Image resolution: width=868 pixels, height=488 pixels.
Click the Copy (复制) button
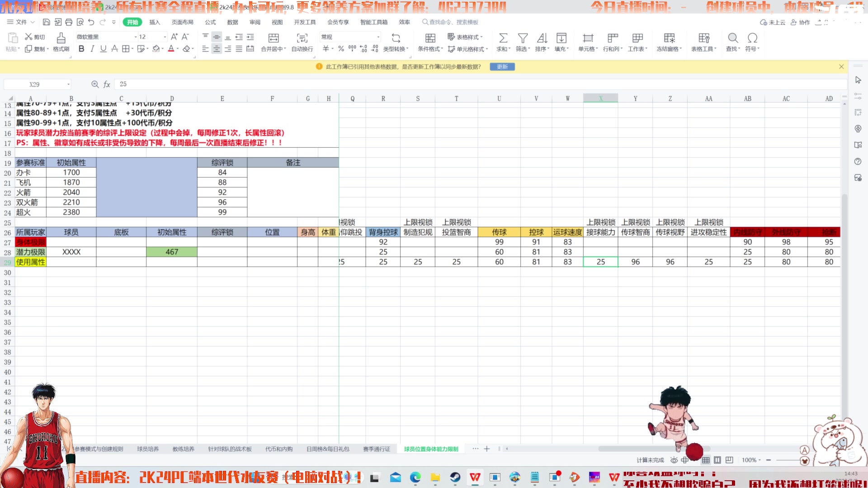tap(37, 49)
